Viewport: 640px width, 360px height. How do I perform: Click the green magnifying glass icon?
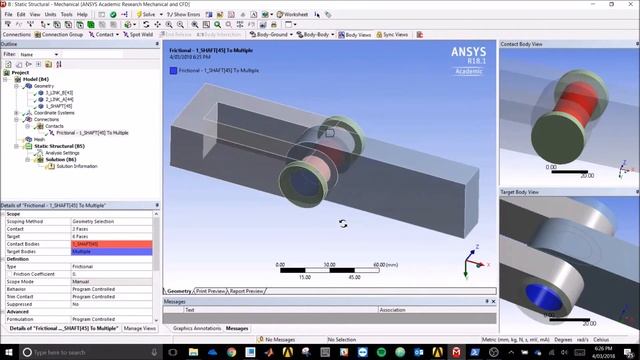(218, 24)
